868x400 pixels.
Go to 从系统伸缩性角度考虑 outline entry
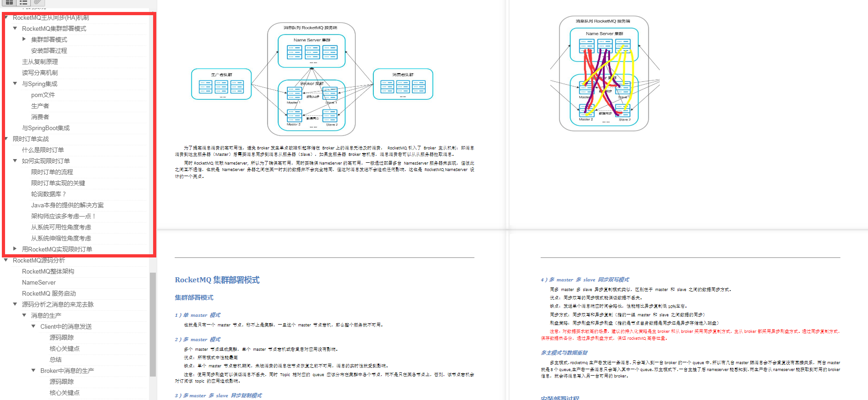[61, 238]
